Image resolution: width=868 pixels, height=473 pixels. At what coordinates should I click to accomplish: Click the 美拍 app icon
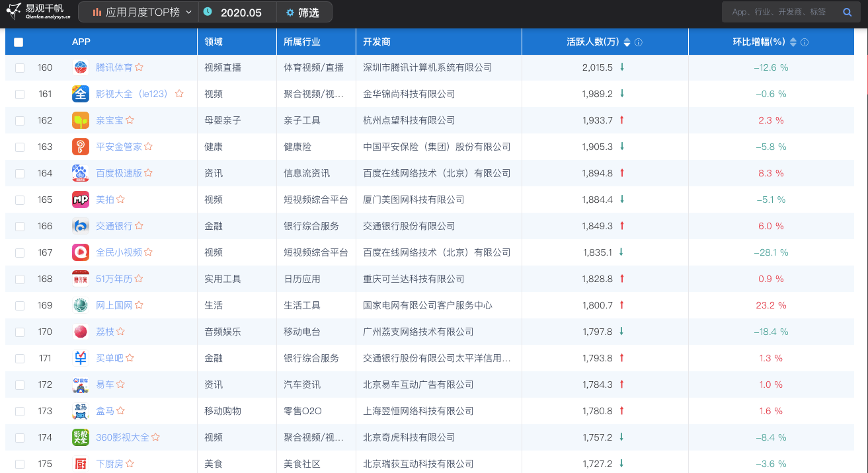pos(80,200)
